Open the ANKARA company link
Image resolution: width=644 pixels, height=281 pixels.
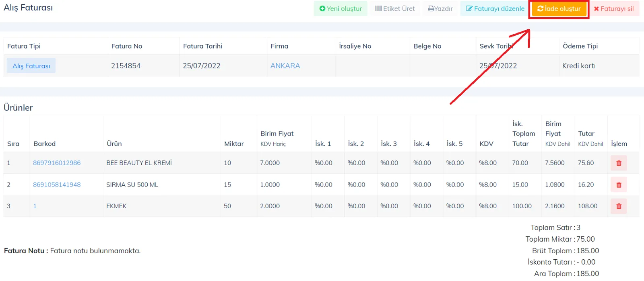coord(285,66)
